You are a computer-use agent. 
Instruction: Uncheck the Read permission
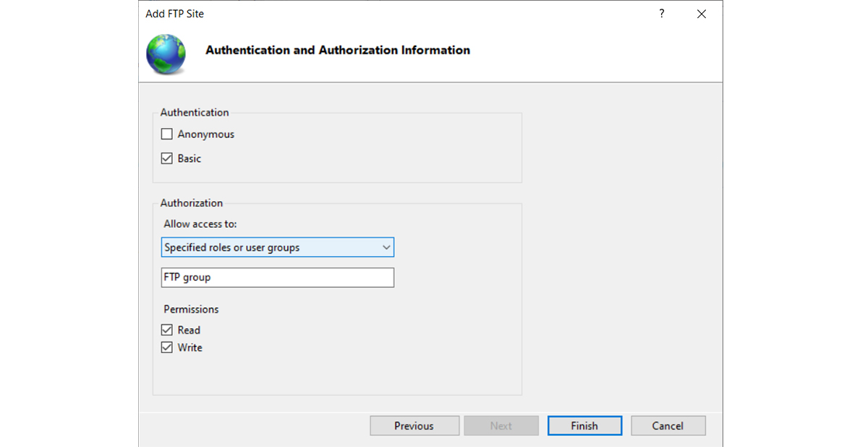click(x=166, y=329)
